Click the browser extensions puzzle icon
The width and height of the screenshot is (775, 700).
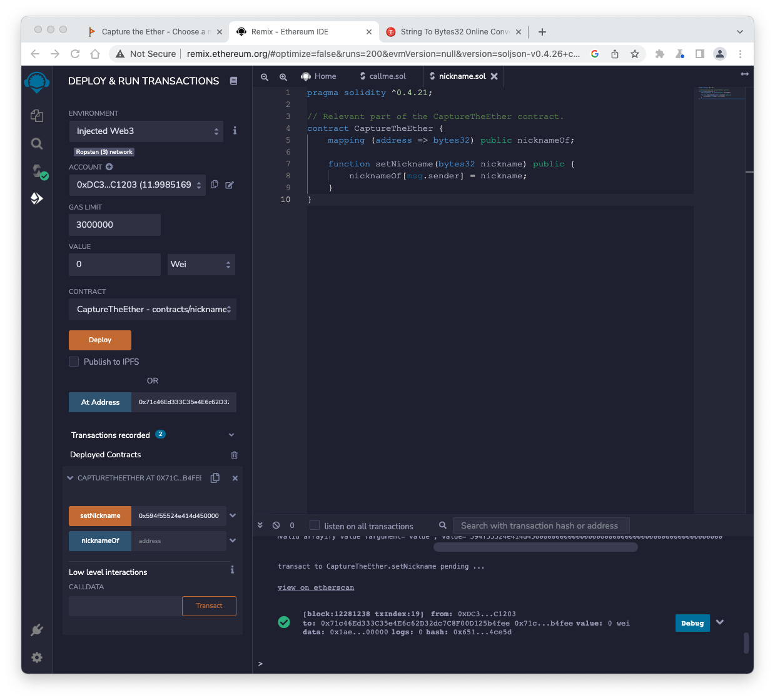click(660, 54)
